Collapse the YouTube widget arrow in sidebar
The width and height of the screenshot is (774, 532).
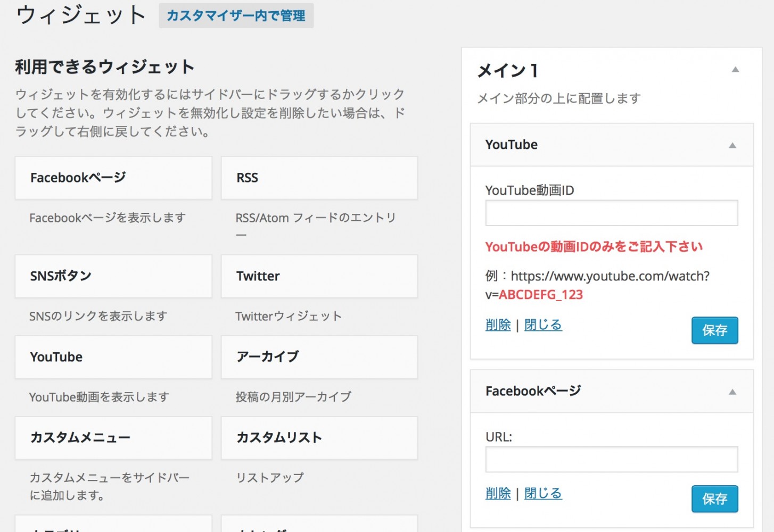point(732,145)
